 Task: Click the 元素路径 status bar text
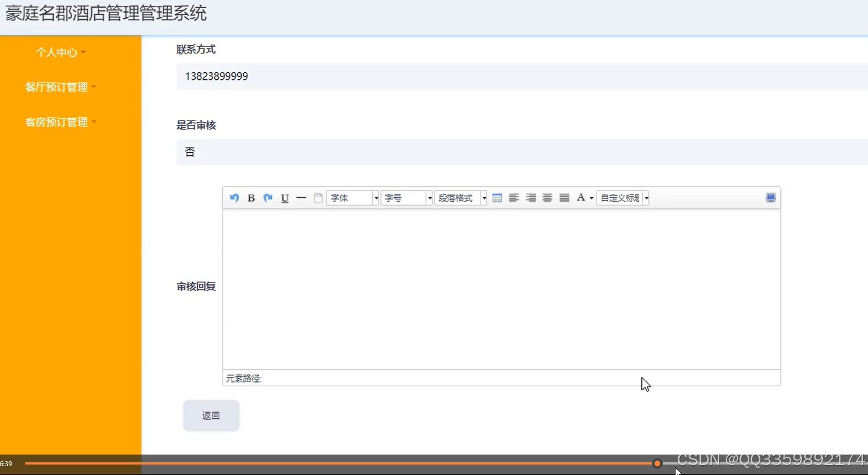point(244,378)
